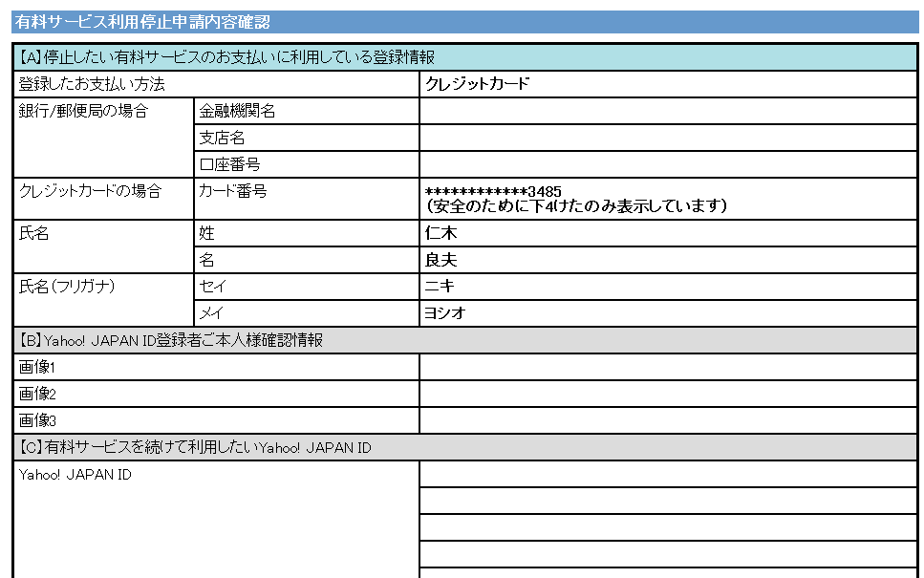This screenshot has height=578, width=924.
Task: Click the 氏名 row label
Action: [x=33, y=233]
